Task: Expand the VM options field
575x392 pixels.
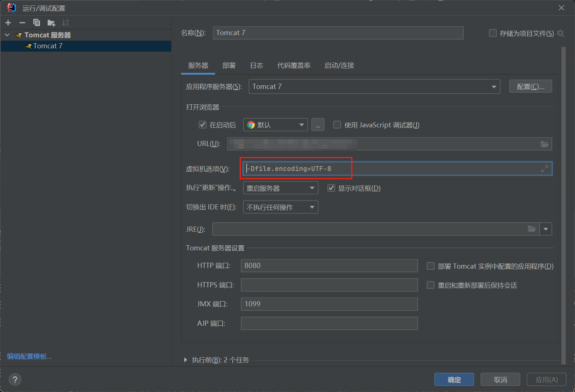Action: pos(545,169)
